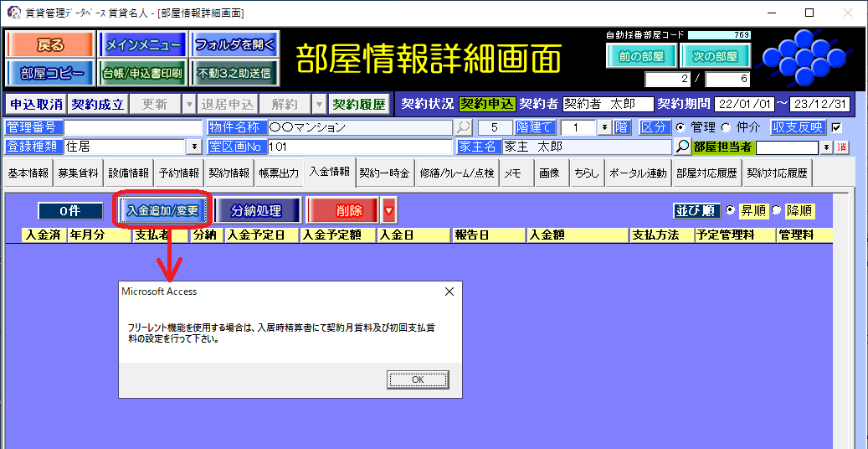Click the magnifier icon beside 家主名 field
Viewport: 868px width, 449px height.
pos(683,147)
